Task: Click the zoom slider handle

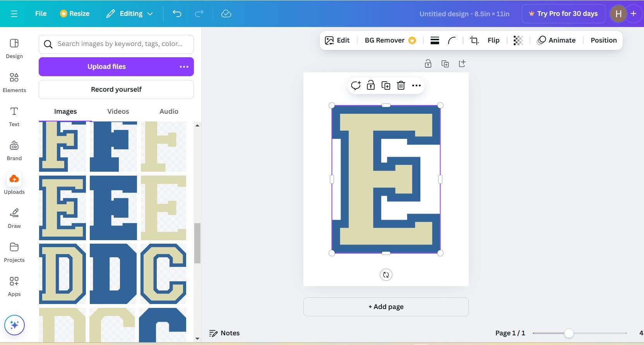Action: point(569,333)
